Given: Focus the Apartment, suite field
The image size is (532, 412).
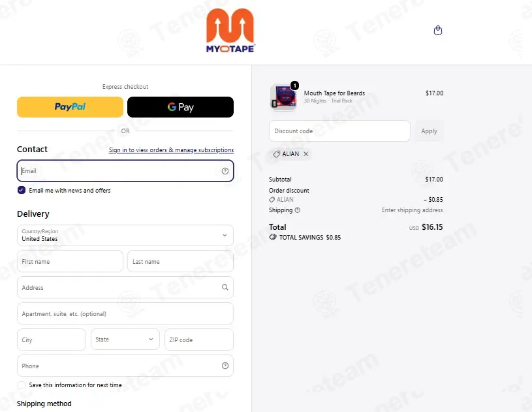Looking at the screenshot, I should point(125,313).
